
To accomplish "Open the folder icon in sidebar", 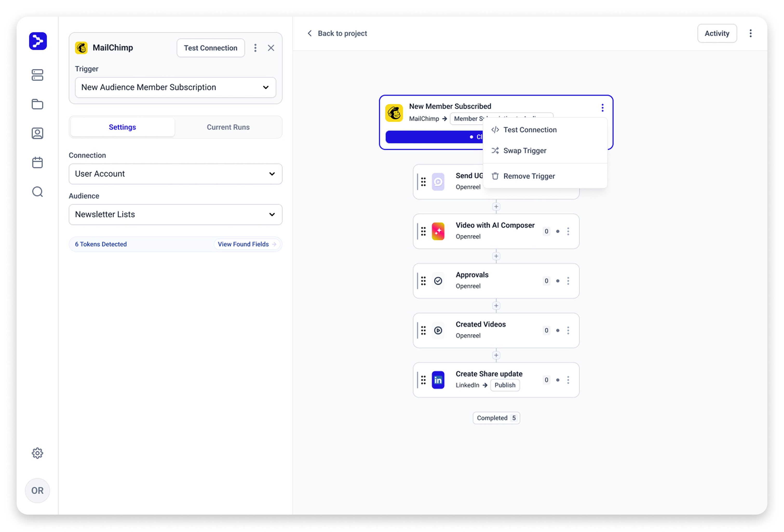I will (x=37, y=104).
